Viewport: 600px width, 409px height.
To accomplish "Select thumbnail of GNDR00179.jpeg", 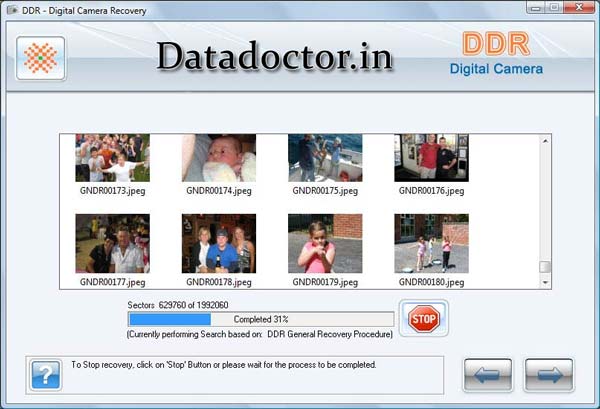I will [325, 243].
